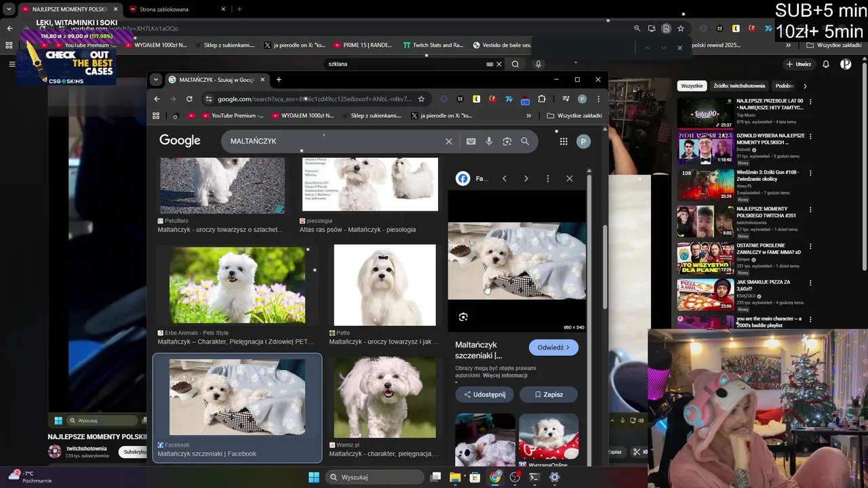Go back in the Google search window
The height and width of the screenshot is (488, 868).
pos(157,99)
